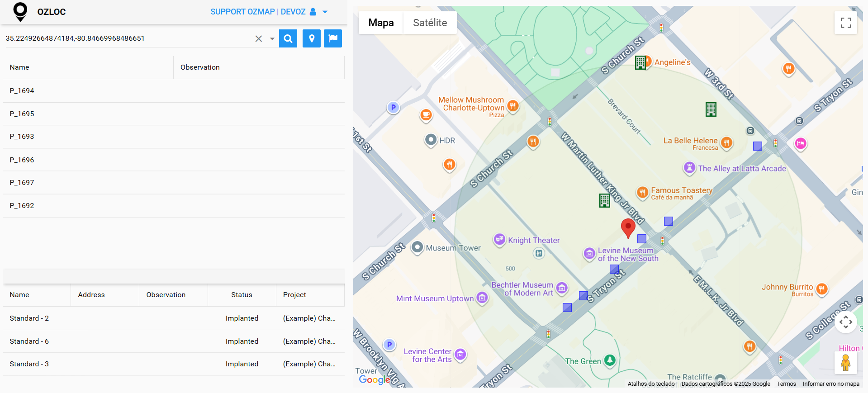Image resolution: width=868 pixels, height=393 pixels.
Task: Click green building marker near Famous Toastery
Action: [x=605, y=200]
